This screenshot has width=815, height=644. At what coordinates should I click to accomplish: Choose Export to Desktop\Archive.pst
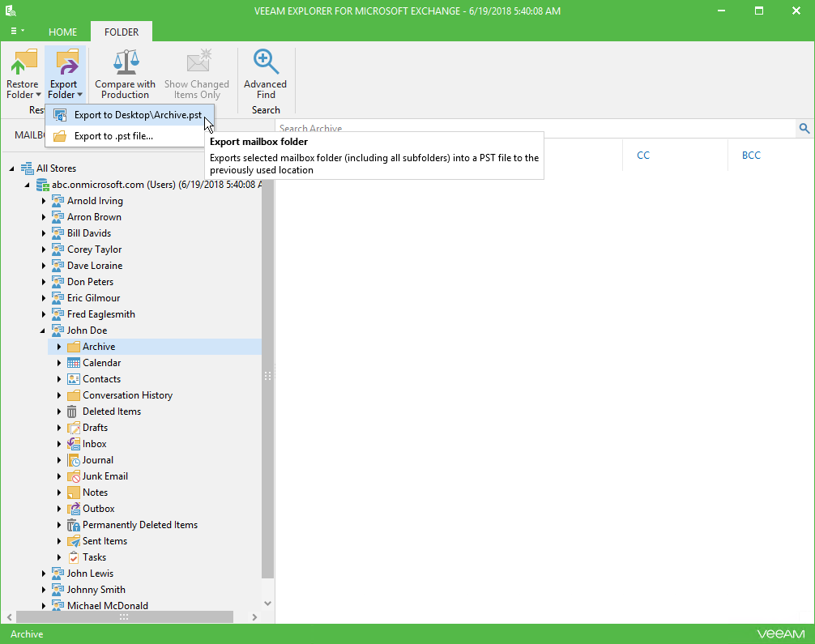pos(130,115)
